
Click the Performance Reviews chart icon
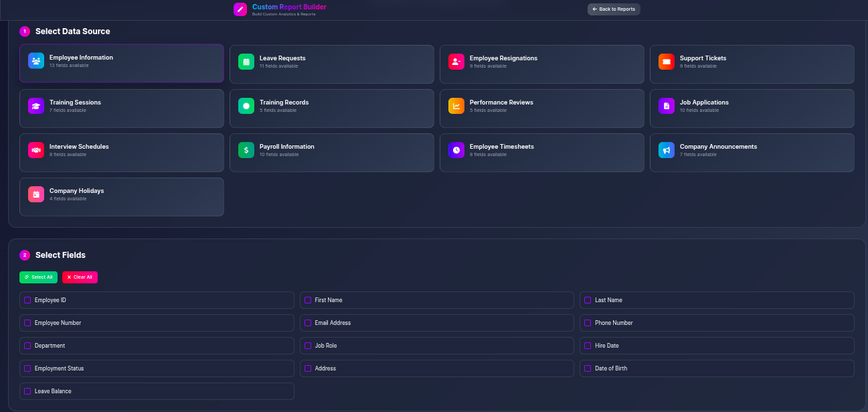coord(456,106)
